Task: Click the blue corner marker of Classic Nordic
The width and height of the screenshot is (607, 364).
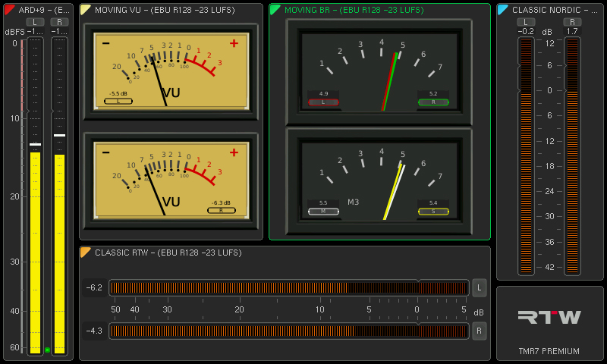Action: coord(502,10)
